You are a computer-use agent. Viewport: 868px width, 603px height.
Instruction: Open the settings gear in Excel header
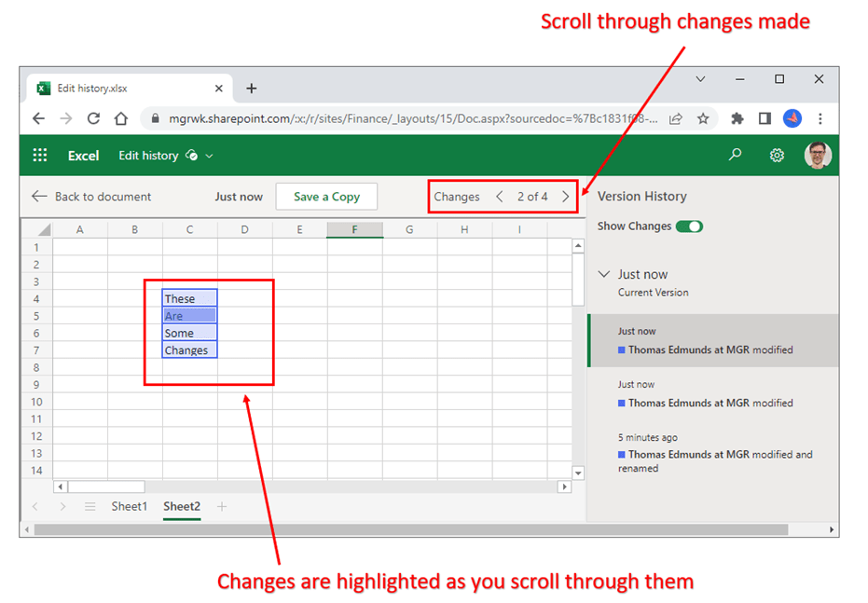777,156
